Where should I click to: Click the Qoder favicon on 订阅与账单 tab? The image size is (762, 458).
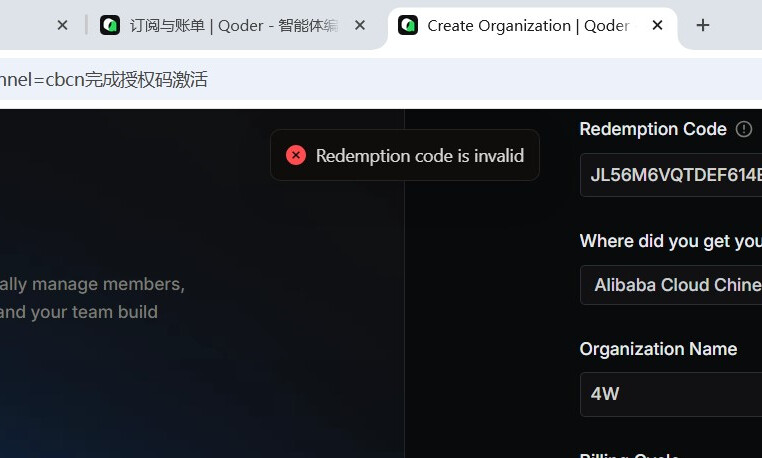point(110,25)
